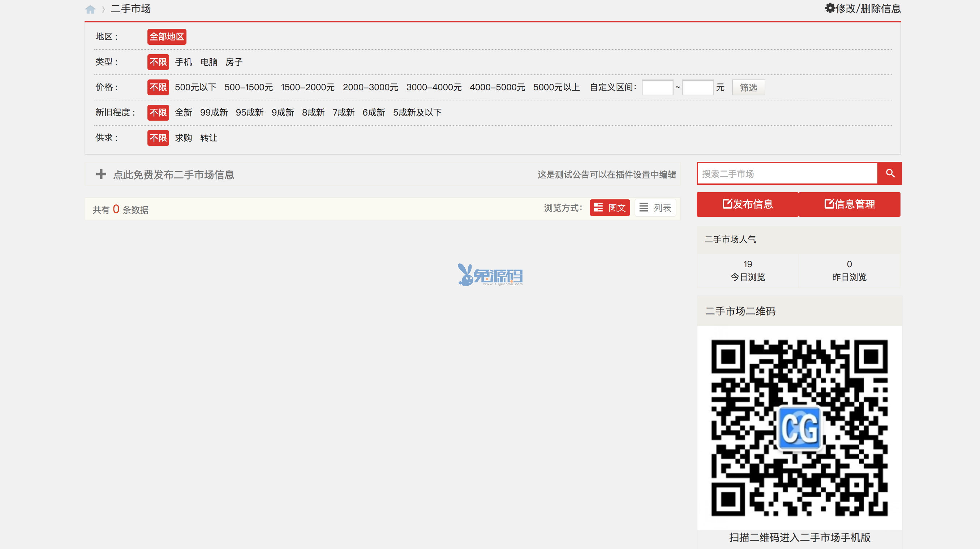
Task: Focus the minimum custom price field
Action: pyautogui.click(x=657, y=87)
